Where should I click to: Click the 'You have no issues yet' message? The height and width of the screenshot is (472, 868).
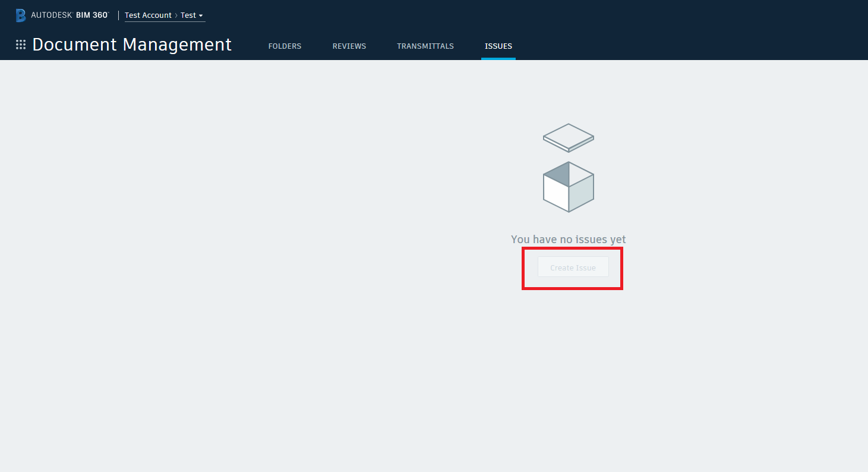[x=568, y=239]
